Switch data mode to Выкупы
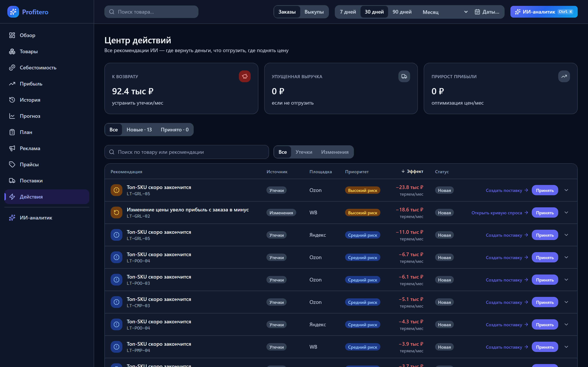Viewport: 588px width, 367px height. [314, 12]
